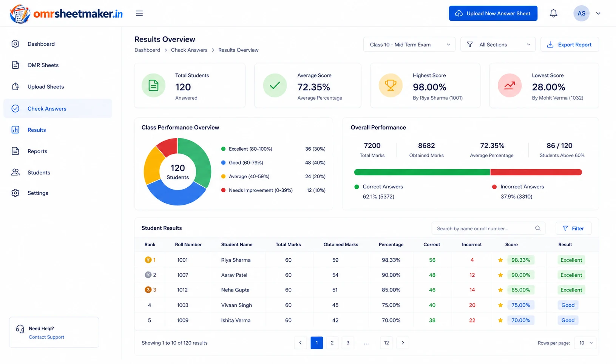616x364 pixels.
Task: Click the silver rank 2 medal icon
Action: (148, 275)
